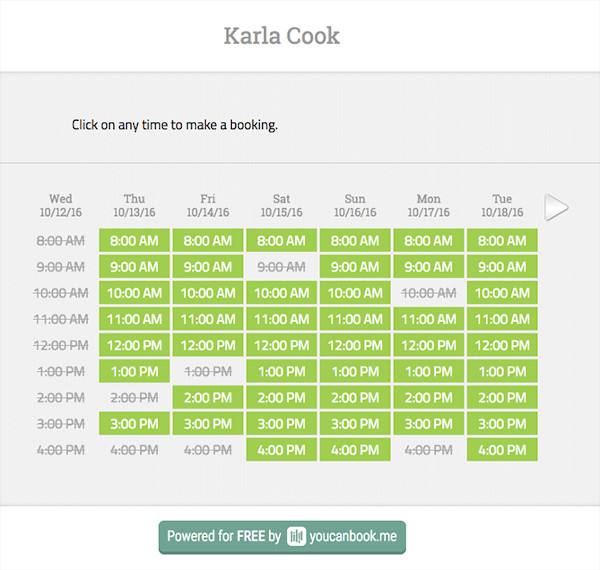Book the Friday 2:00 PM slot
Screen dimensions: 600x570
tap(208, 397)
